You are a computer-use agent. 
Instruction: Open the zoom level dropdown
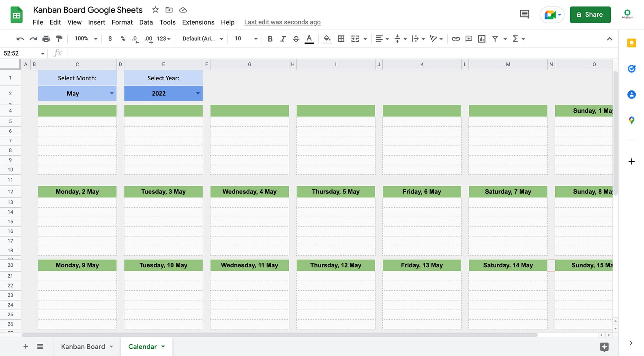tap(86, 39)
